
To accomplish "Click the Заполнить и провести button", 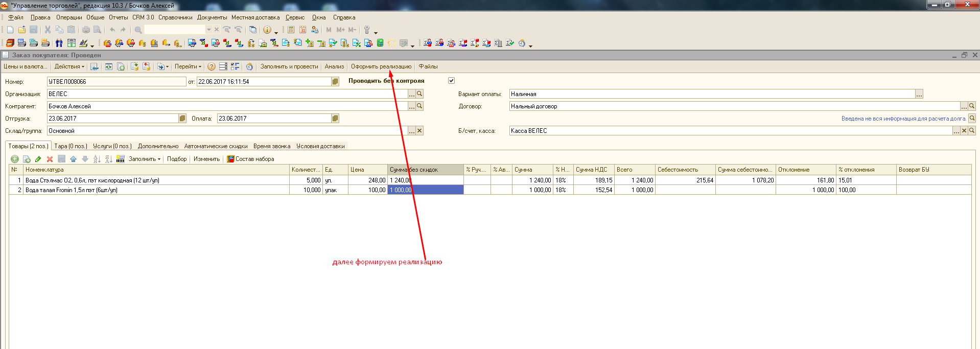I will pos(289,66).
